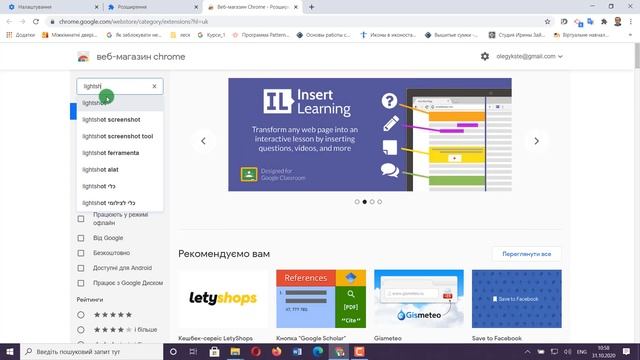Launch Microsoft Store from the taskbar
The image size is (640, 360).
click(x=214, y=351)
